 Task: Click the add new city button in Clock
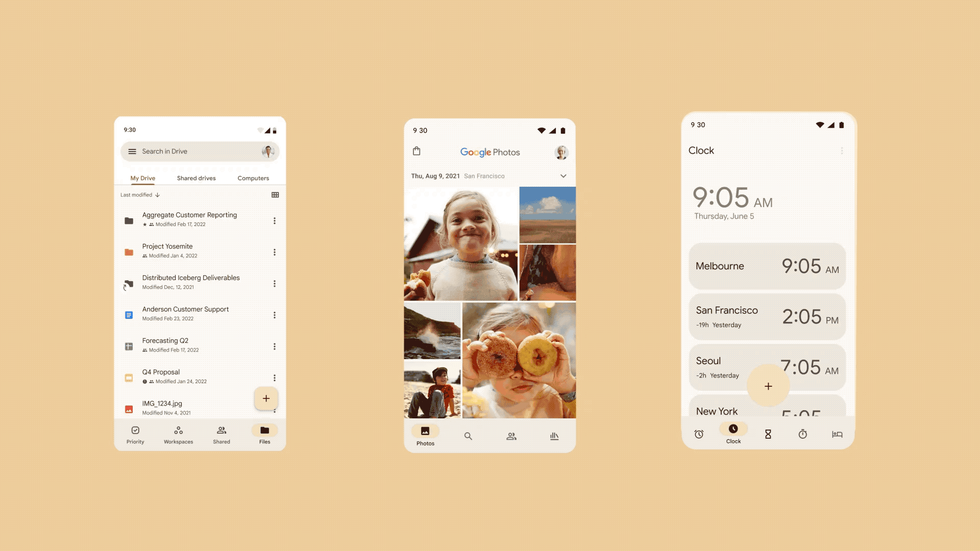[x=768, y=386]
